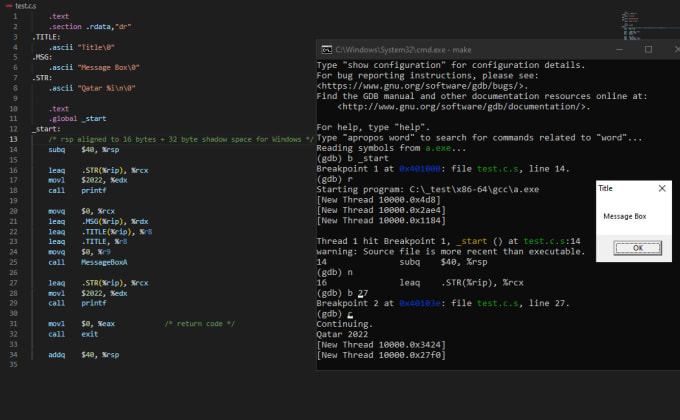The height and width of the screenshot is (420, 680).
Task: Click "addq $40, %rsp" on line 34
Action: [x=83, y=355]
